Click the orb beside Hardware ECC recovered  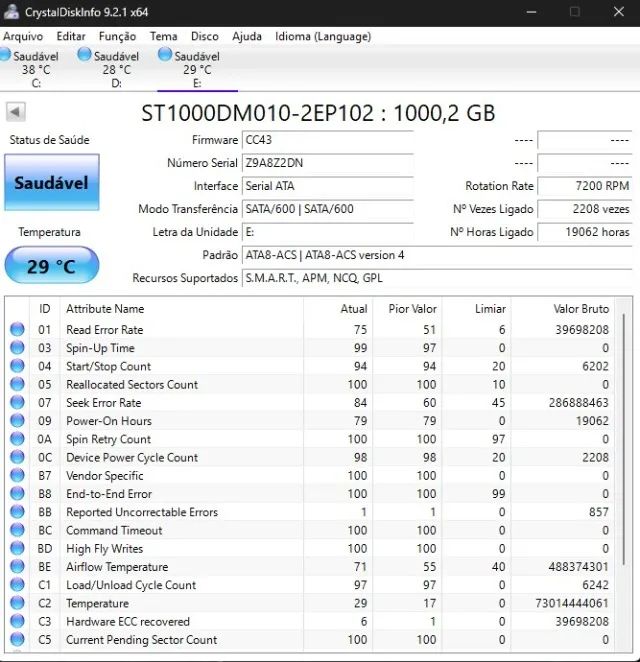tap(17, 621)
